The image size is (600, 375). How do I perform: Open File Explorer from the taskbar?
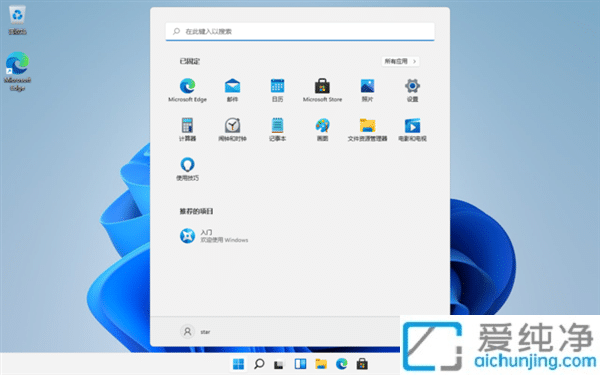(321, 364)
